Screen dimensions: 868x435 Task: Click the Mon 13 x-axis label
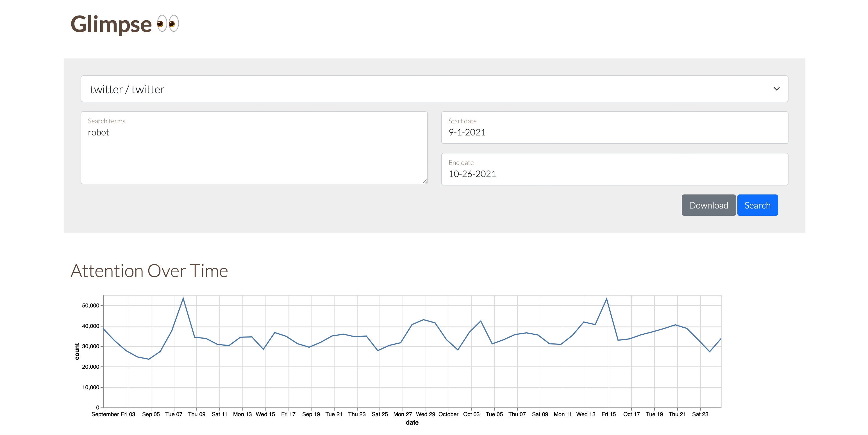click(x=242, y=414)
